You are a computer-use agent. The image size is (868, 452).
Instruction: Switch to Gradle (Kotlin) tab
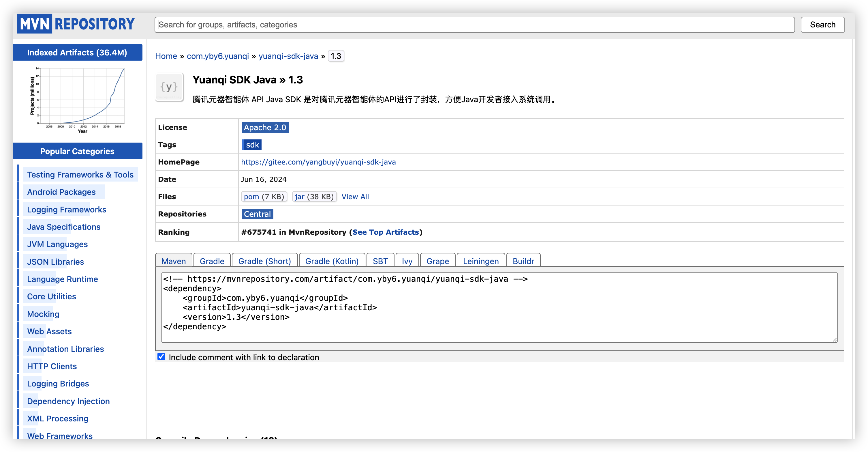[x=332, y=261]
